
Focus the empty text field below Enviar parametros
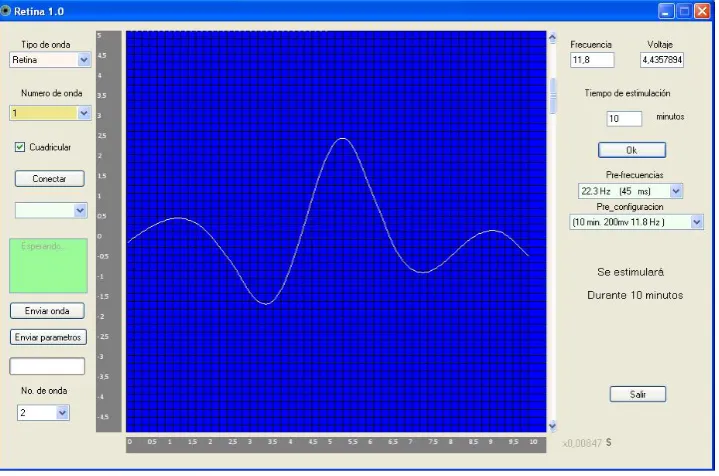(x=47, y=366)
